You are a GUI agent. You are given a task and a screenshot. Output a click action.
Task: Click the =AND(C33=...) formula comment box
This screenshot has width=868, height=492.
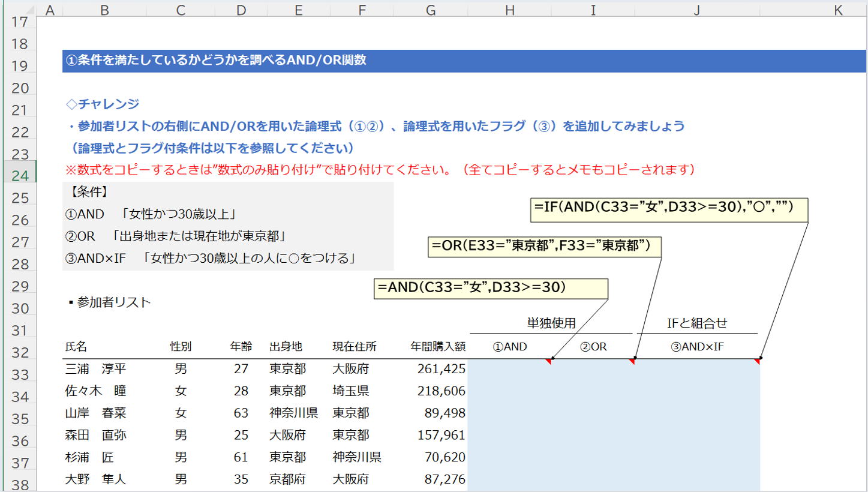pyautogui.click(x=491, y=288)
